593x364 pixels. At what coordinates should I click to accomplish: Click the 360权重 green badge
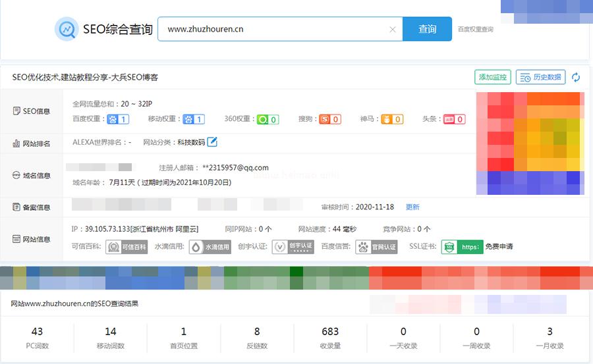[x=267, y=119]
